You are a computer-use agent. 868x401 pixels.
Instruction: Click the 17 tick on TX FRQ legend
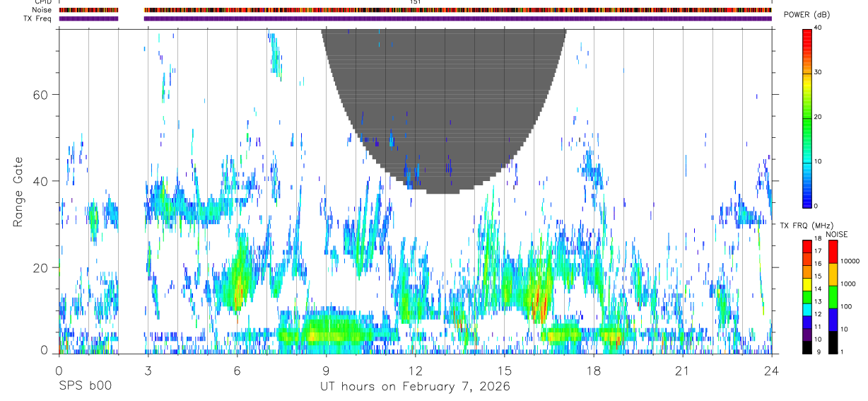tap(818, 251)
